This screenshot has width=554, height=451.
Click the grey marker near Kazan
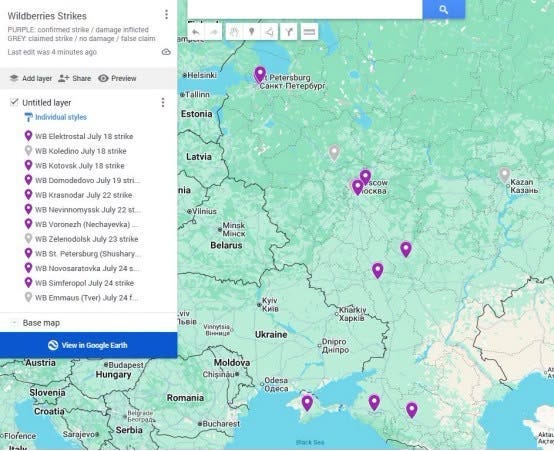pyautogui.click(x=505, y=175)
